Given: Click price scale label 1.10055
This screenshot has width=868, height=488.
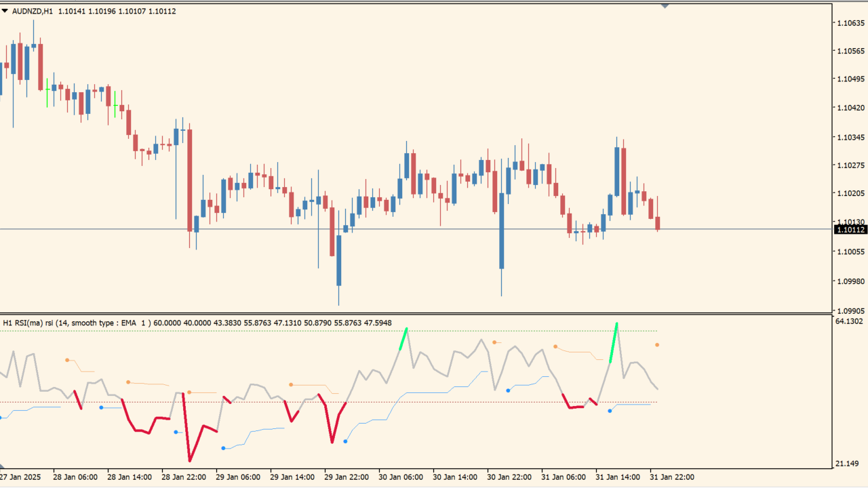Looking at the screenshot, I should (850, 251).
